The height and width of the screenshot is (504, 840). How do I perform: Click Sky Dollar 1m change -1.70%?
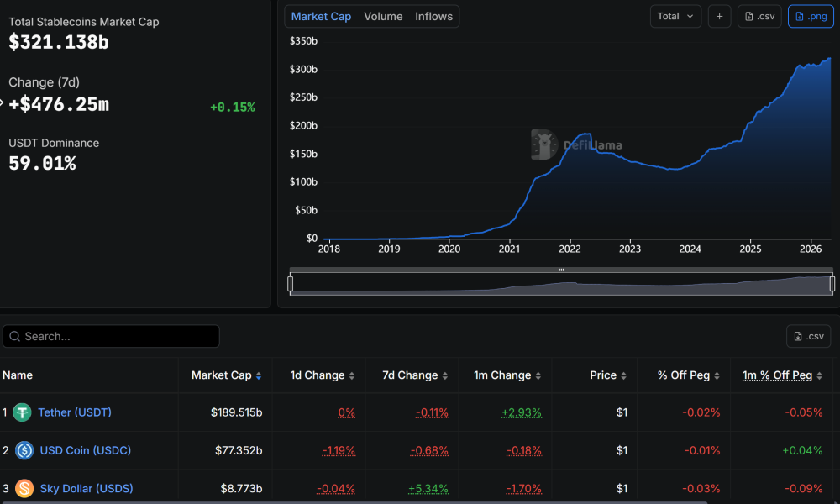click(x=524, y=489)
